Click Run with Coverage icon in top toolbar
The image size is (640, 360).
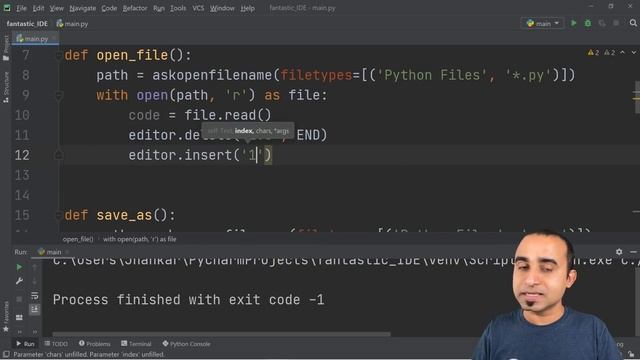(602, 23)
